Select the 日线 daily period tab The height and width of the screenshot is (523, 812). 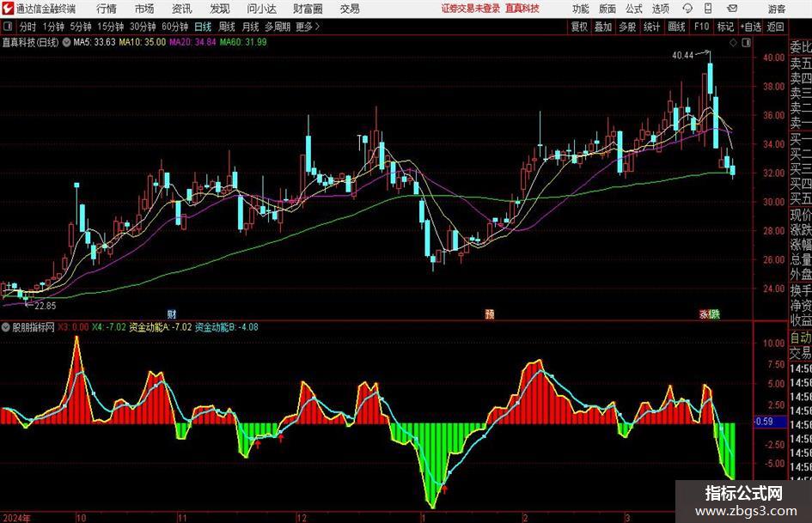tap(203, 27)
